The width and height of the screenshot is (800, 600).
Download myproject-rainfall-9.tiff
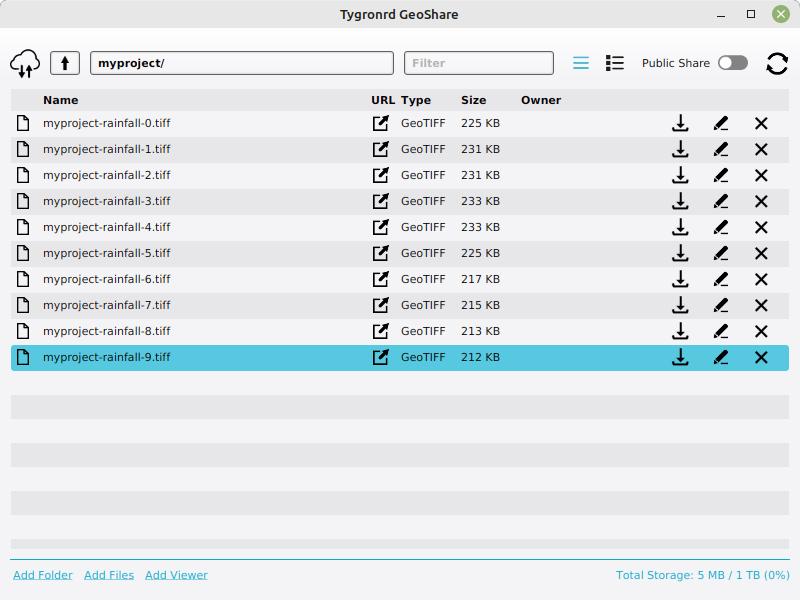pos(680,357)
